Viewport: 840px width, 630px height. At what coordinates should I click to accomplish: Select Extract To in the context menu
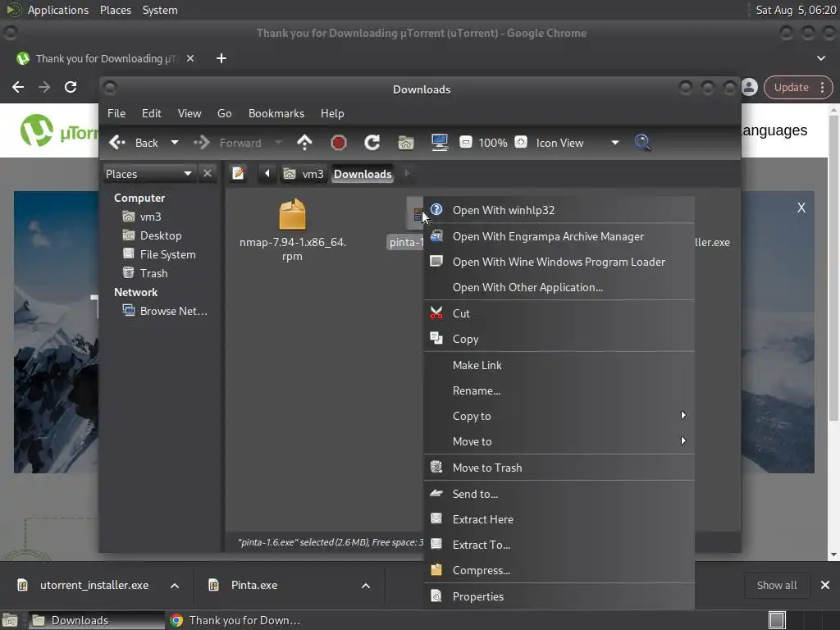559,545
